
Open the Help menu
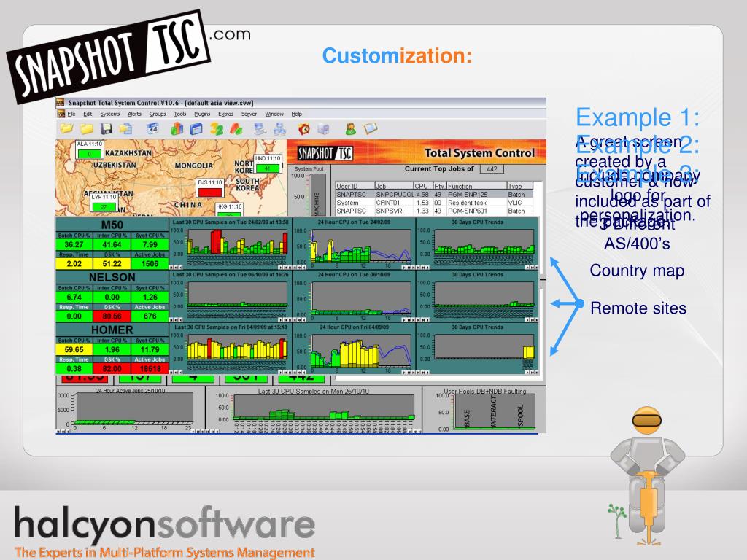click(297, 114)
